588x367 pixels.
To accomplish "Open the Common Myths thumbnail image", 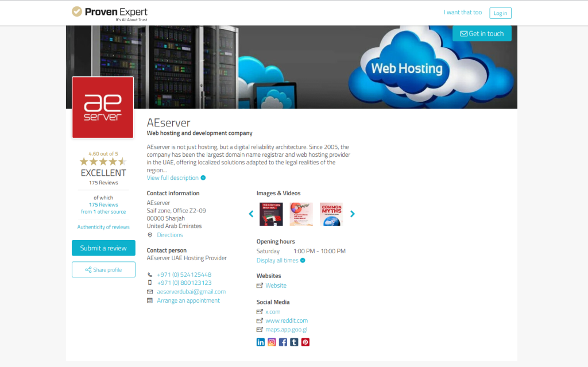I will (331, 214).
